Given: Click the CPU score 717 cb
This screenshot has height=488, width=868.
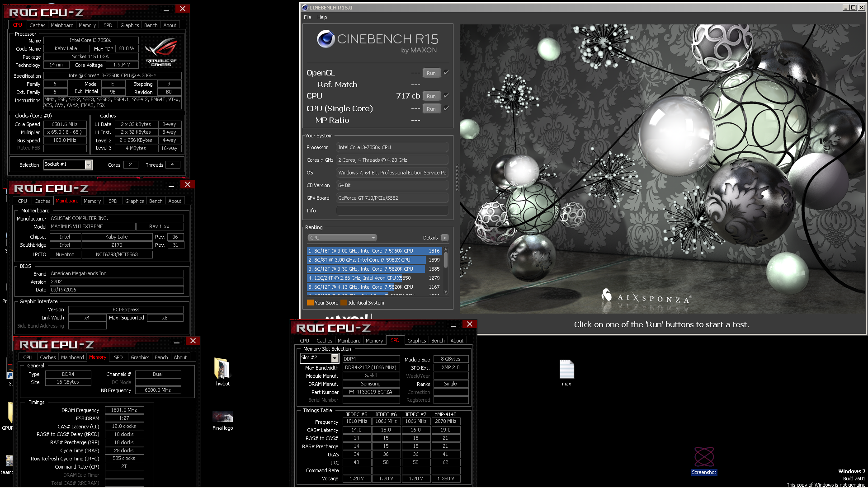Looking at the screenshot, I should [408, 96].
